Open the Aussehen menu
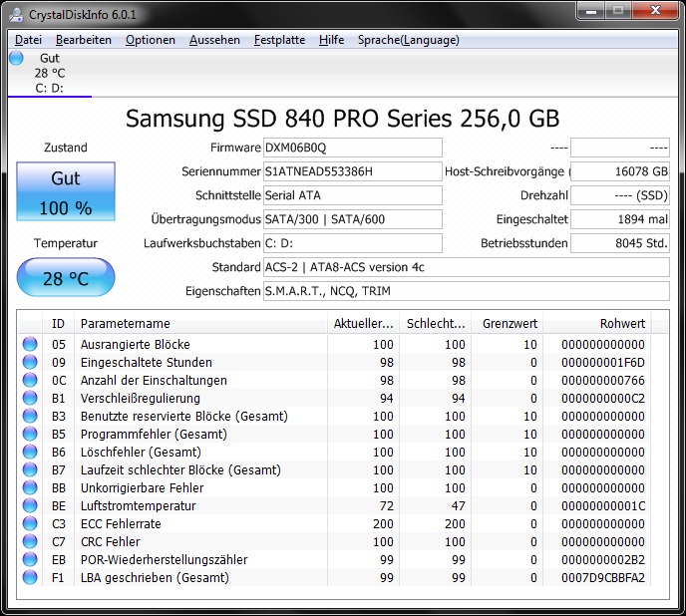The width and height of the screenshot is (686, 616). click(x=214, y=40)
